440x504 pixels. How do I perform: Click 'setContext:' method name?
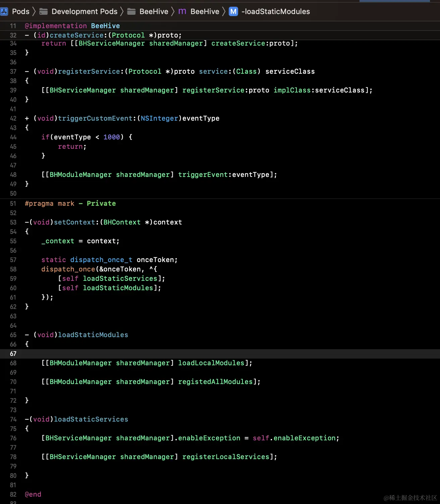(x=76, y=222)
